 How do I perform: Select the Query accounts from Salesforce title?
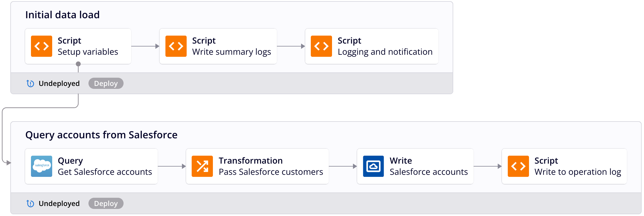point(101,135)
